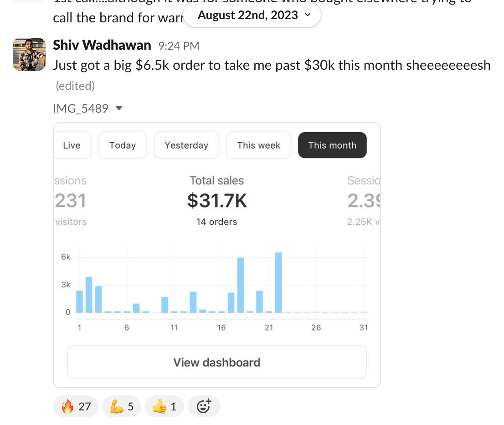Screen dimensions: 504x425
Task: Toggle the flexed bicep reaction
Action: [x=122, y=406]
